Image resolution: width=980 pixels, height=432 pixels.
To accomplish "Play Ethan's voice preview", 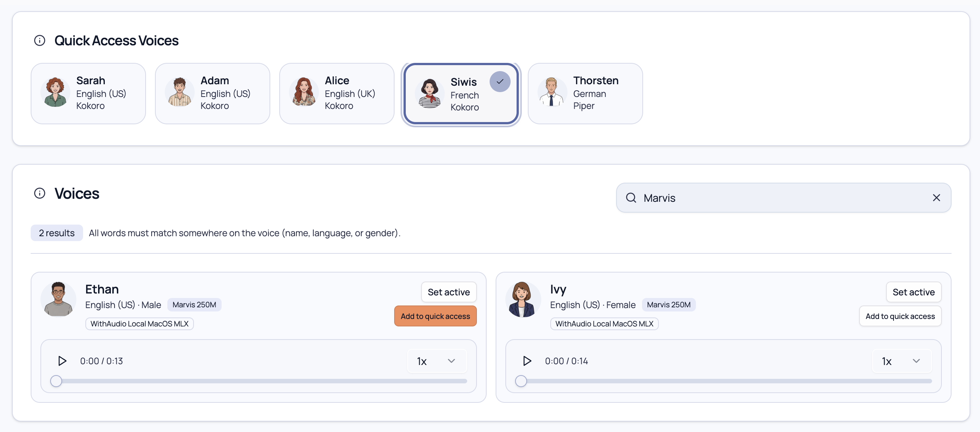I will [x=62, y=361].
